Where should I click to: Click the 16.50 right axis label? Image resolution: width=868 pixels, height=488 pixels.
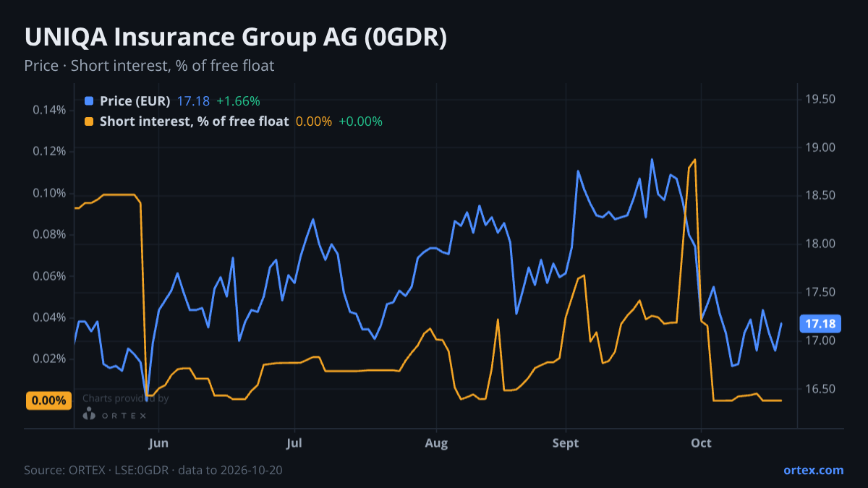coord(820,389)
